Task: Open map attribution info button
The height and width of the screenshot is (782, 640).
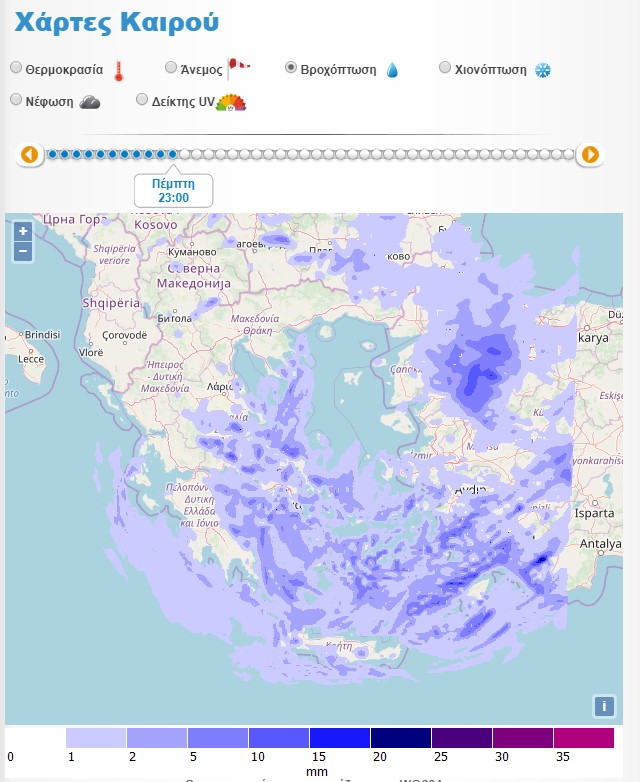Action: 603,706
